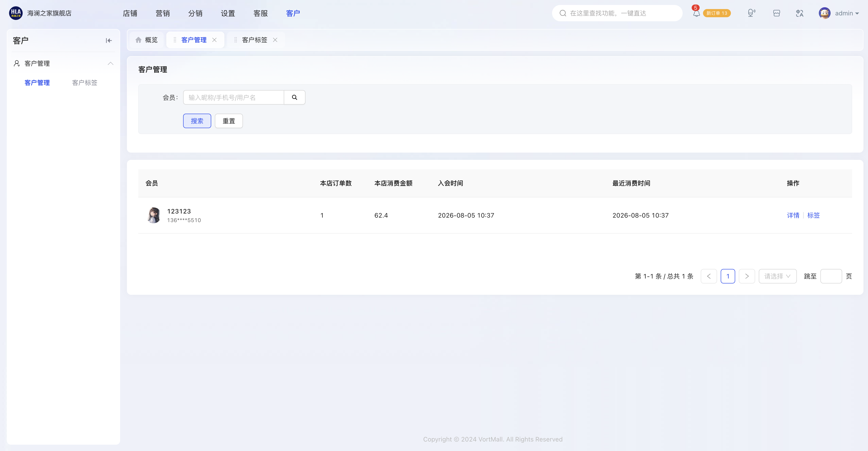Viewport: 868px width, 451px height.
Task: Click drag handle on 客户管理 tab
Action: pos(175,40)
